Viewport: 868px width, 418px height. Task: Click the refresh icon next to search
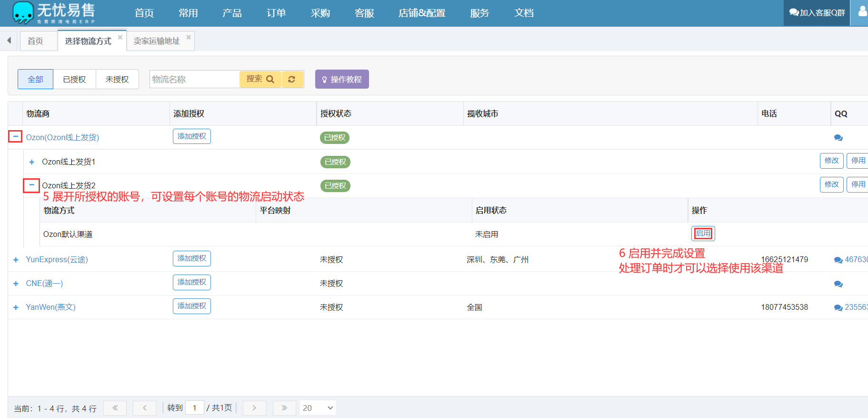[292, 79]
